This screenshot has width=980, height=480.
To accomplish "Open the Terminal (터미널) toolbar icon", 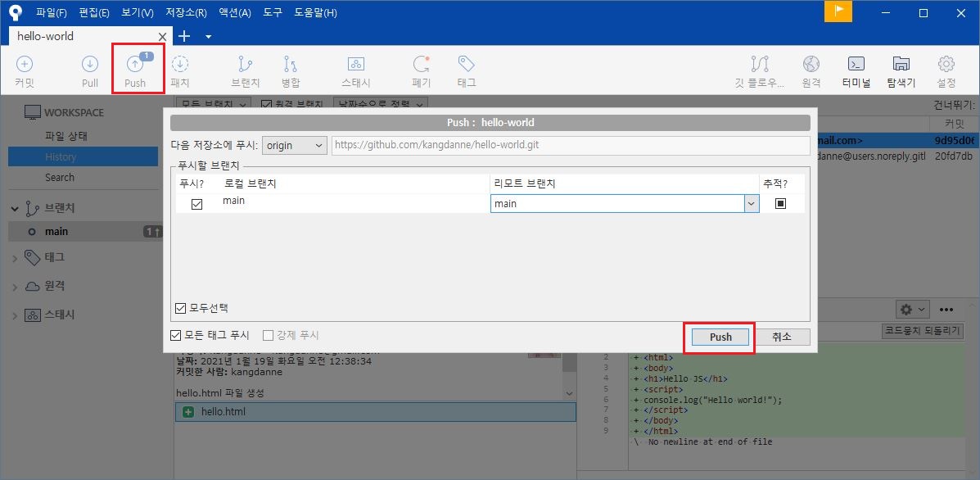I will [856, 70].
